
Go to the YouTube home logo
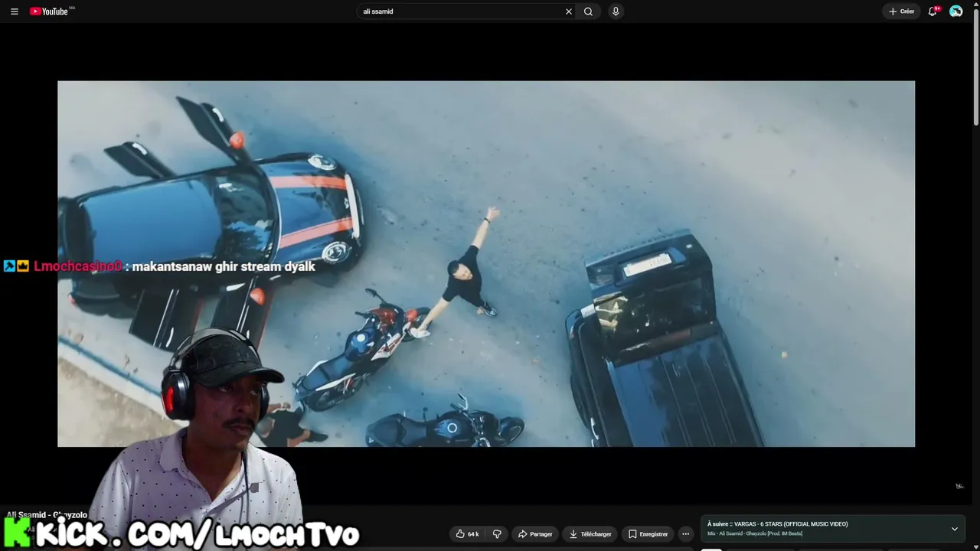[49, 11]
